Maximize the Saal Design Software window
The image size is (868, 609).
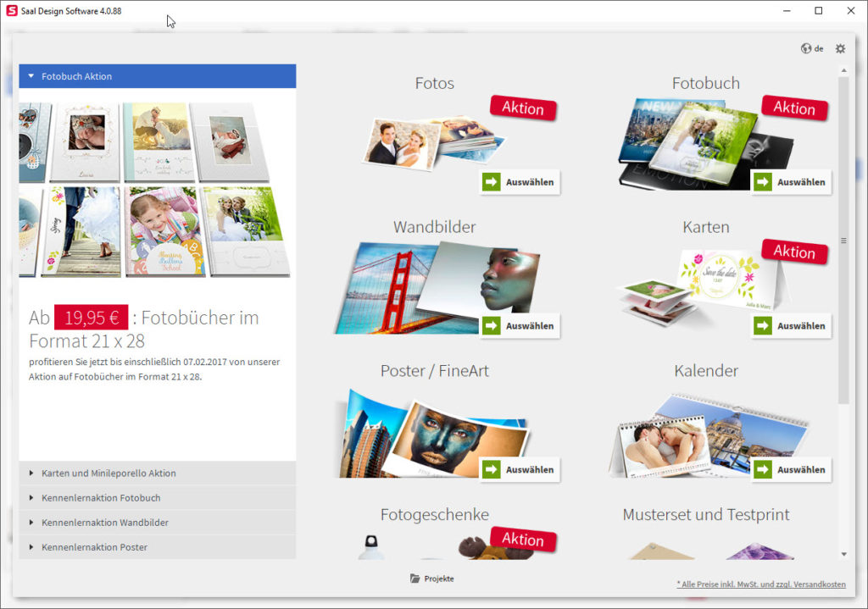point(819,10)
